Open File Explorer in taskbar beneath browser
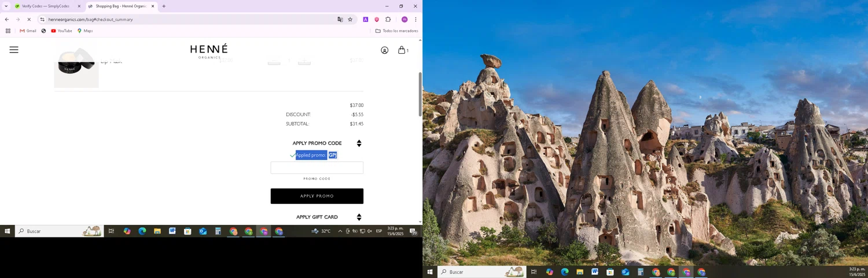This screenshot has height=278, width=868. [x=157, y=231]
